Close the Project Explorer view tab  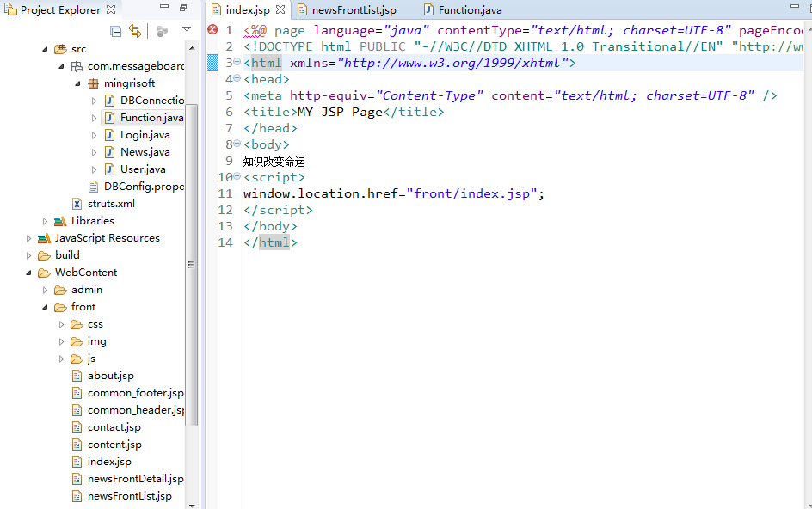pos(111,9)
